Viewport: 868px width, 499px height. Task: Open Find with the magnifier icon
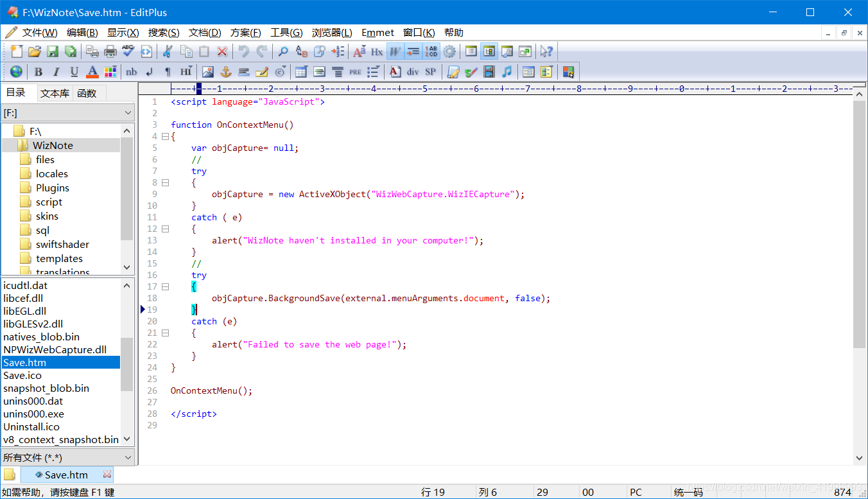(x=283, y=52)
